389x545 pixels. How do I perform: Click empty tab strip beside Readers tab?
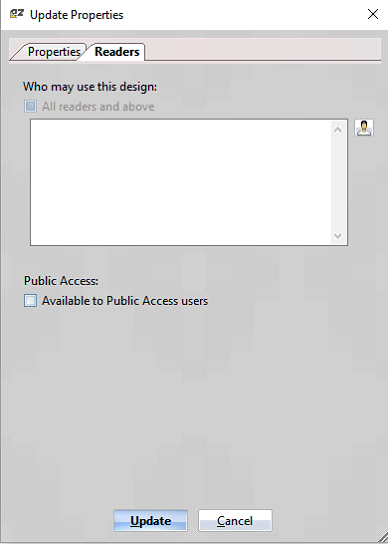262,50
